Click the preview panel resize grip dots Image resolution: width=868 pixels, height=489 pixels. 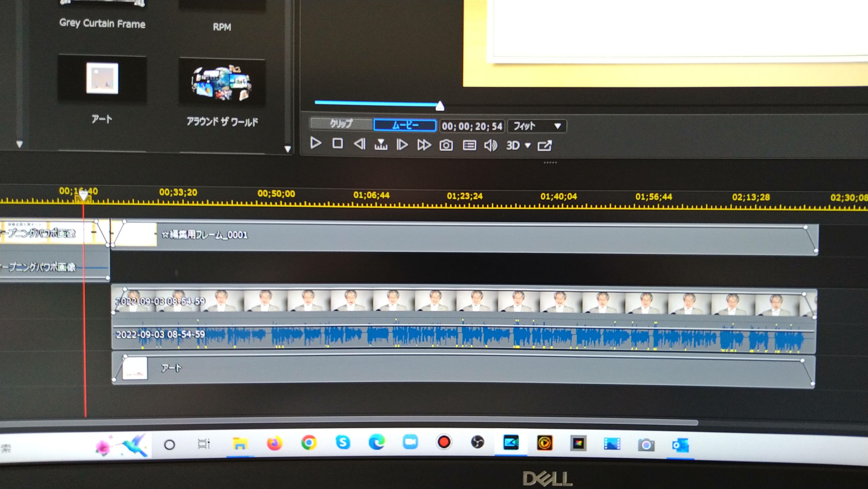pos(550,163)
